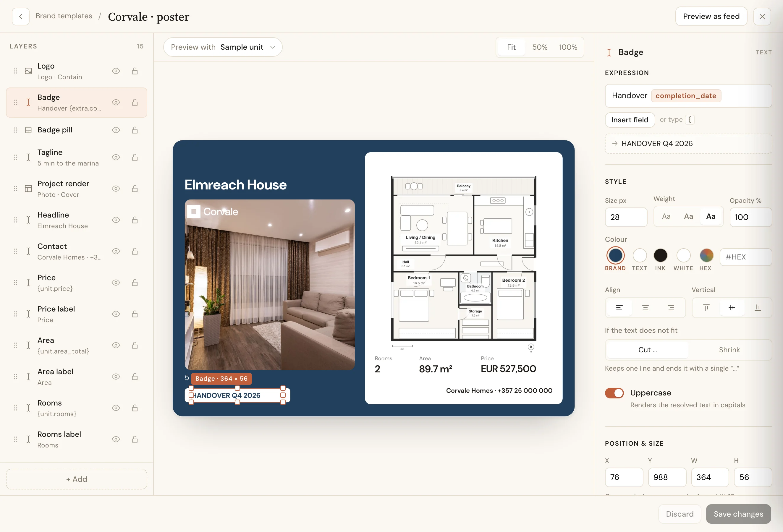
Task: Align text right
Action: coord(671,307)
